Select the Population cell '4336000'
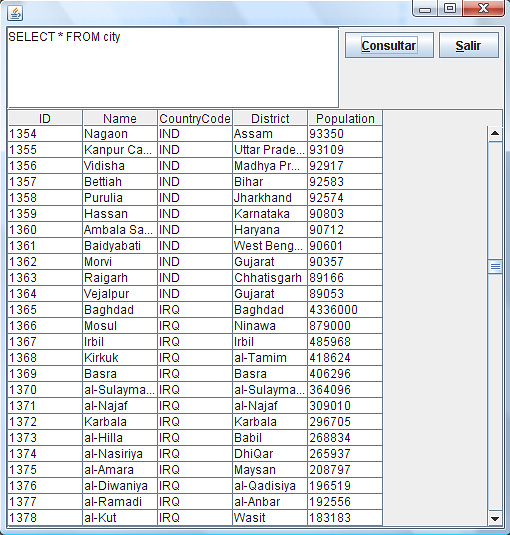510x535 pixels. tap(345, 310)
